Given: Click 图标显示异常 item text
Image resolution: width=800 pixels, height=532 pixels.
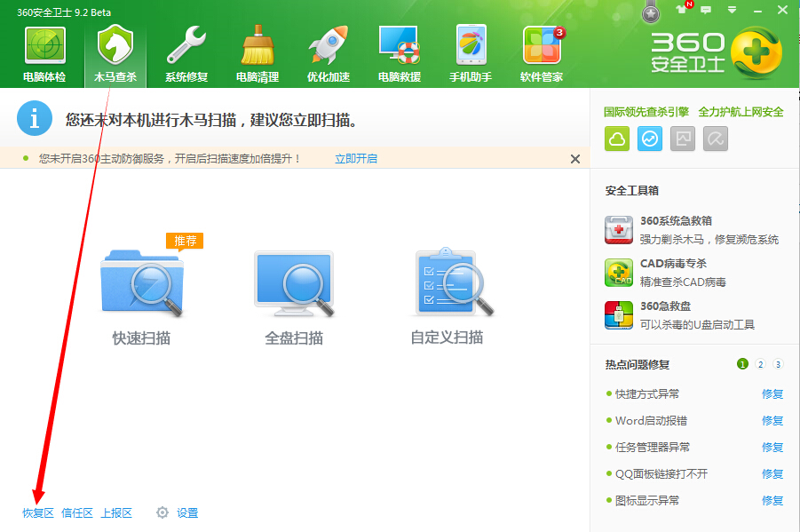Looking at the screenshot, I should click(647, 500).
